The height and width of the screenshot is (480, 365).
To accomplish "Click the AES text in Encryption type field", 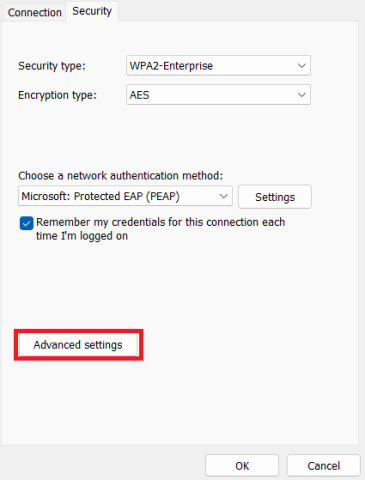I will [139, 95].
